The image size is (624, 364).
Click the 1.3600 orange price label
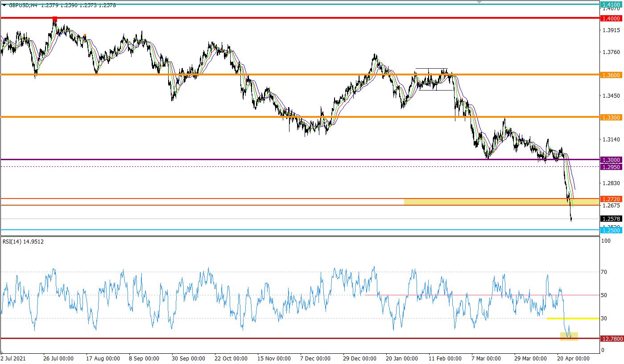click(611, 75)
